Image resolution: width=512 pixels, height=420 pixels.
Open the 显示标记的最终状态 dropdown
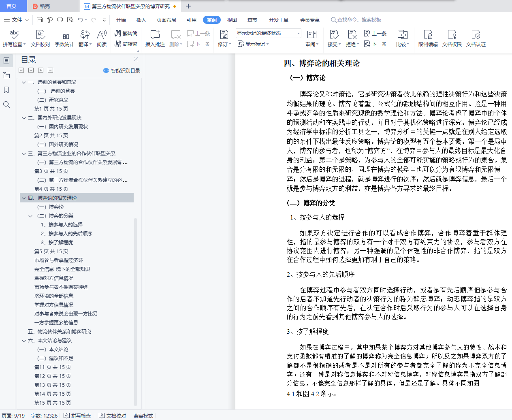coord(269,33)
